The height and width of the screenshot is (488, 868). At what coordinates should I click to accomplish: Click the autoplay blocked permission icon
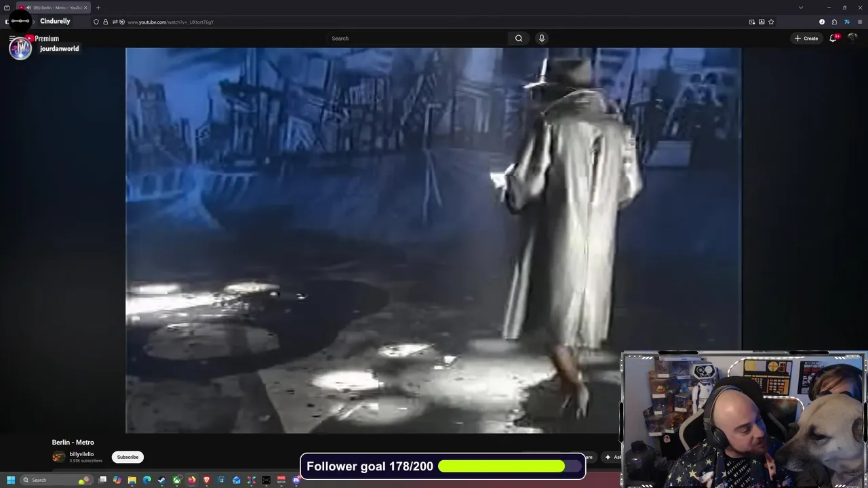click(x=122, y=22)
